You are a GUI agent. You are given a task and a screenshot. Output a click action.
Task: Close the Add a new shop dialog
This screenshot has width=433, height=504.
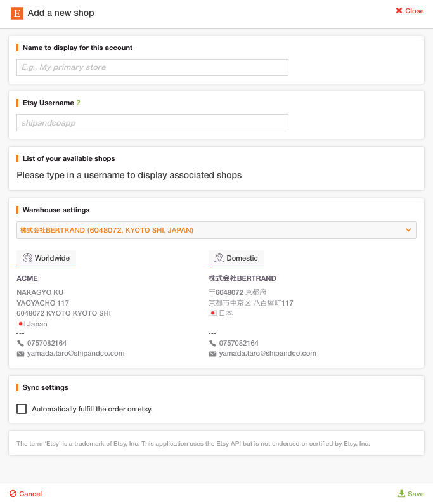(410, 11)
